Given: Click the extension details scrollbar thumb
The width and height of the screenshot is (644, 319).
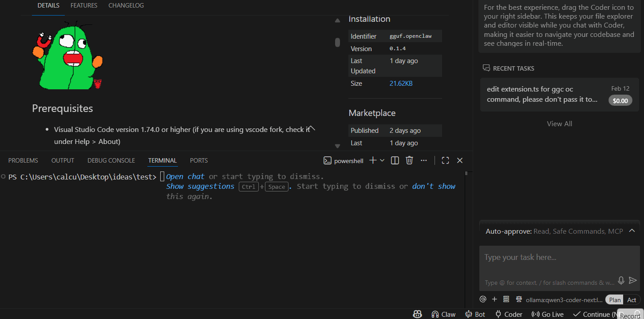Looking at the screenshot, I should tap(337, 42).
